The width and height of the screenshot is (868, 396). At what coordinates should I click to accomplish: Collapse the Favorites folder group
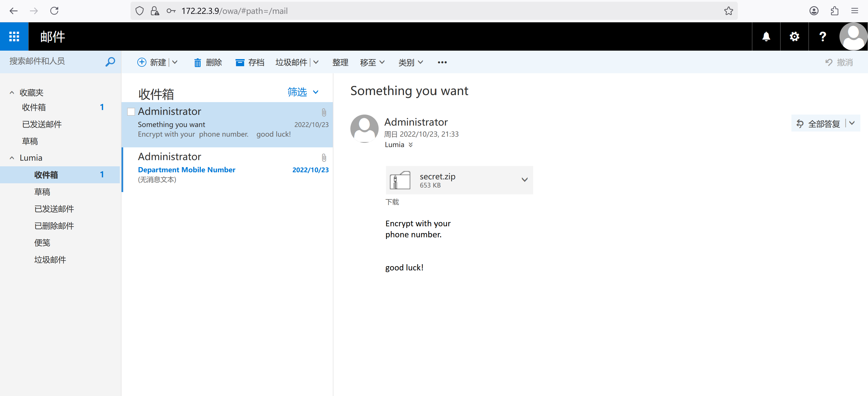tap(12, 92)
